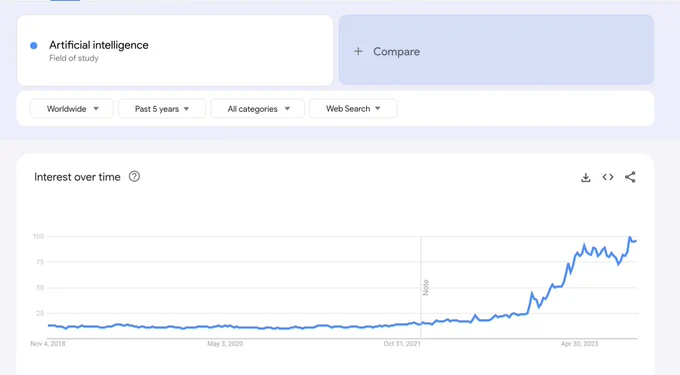Download the interest over time data as CSV
The height and width of the screenshot is (375, 680).
[x=585, y=177]
